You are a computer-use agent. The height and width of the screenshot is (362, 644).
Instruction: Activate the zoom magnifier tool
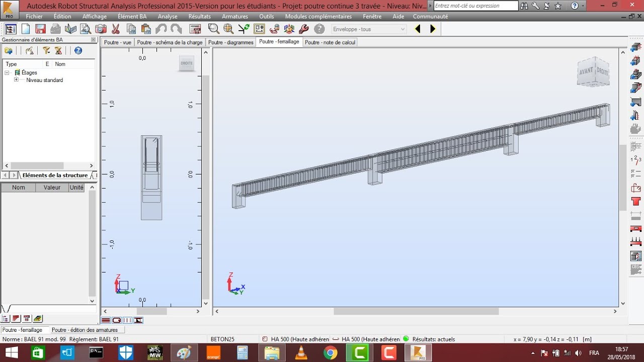click(x=213, y=29)
